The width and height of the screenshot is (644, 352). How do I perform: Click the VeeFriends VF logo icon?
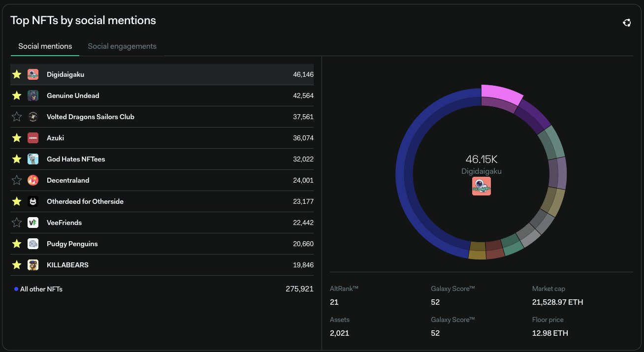pos(33,223)
